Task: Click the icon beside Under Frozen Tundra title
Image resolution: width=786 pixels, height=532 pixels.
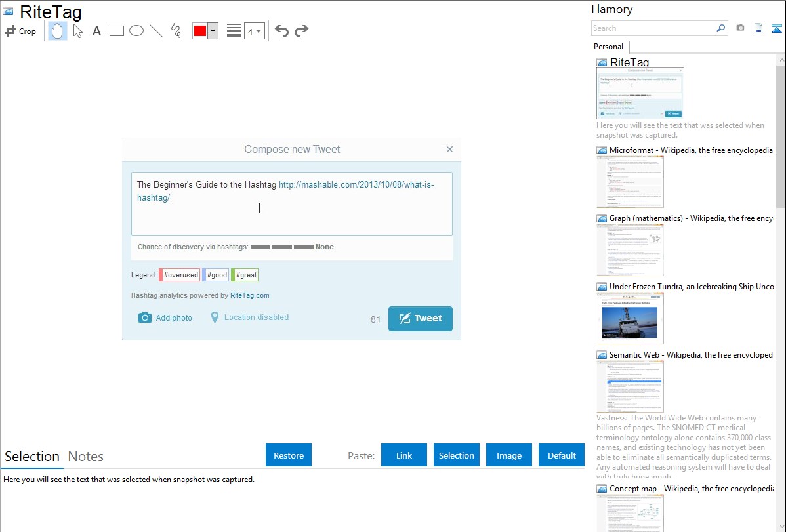Action: pyautogui.click(x=602, y=287)
